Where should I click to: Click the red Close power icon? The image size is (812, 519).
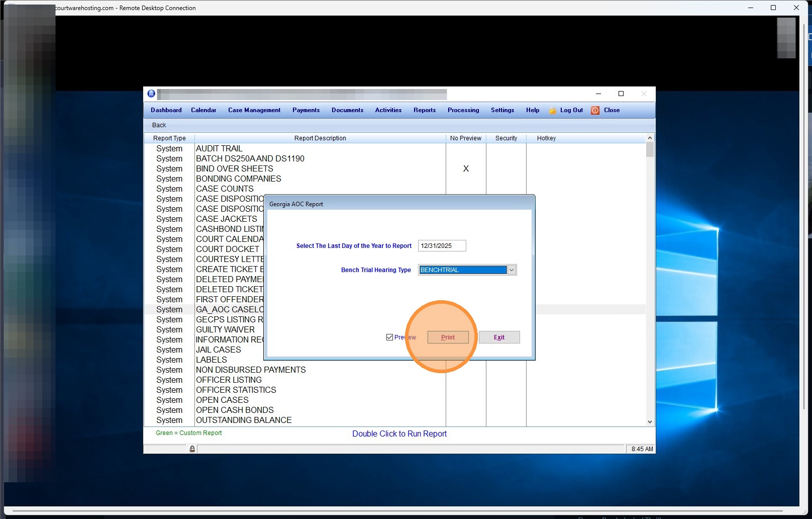[595, 111]
